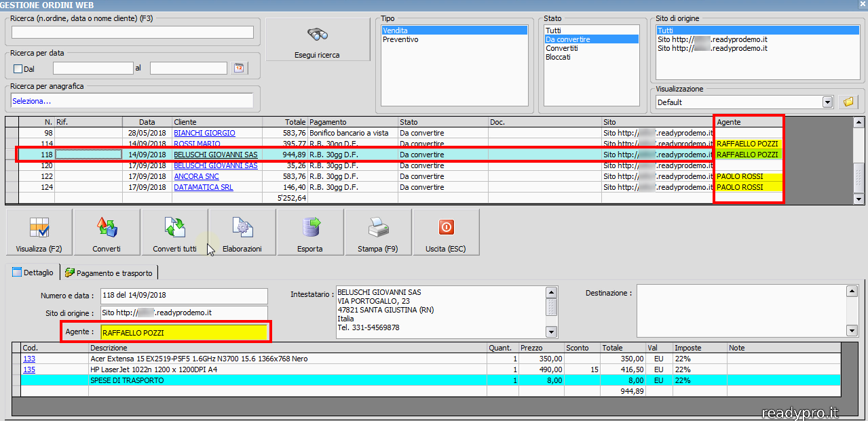Click the yellow folder icon beside Visualizzazione

point(848,102)
